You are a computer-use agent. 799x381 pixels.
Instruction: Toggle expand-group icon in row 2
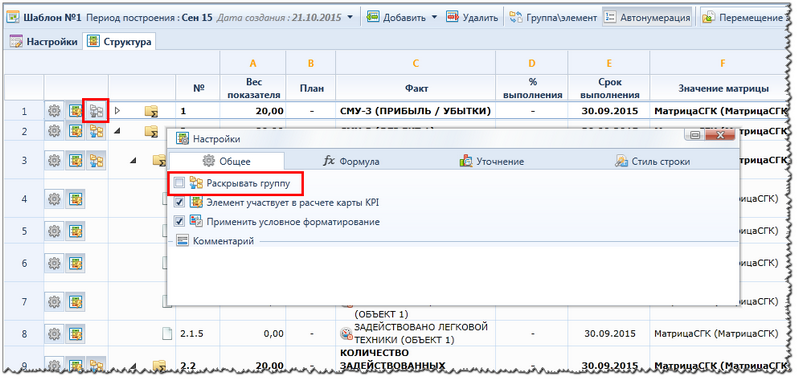pos(96,131)
